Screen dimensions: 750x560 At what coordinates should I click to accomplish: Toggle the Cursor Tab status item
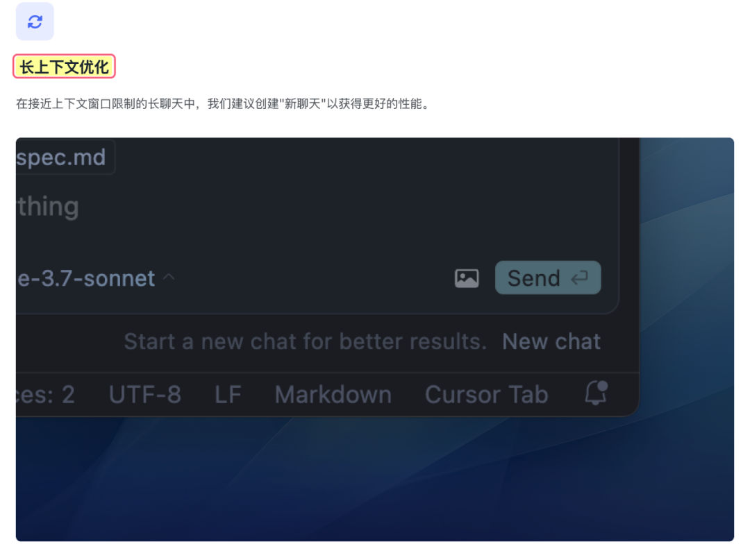(x=486, y=395)
